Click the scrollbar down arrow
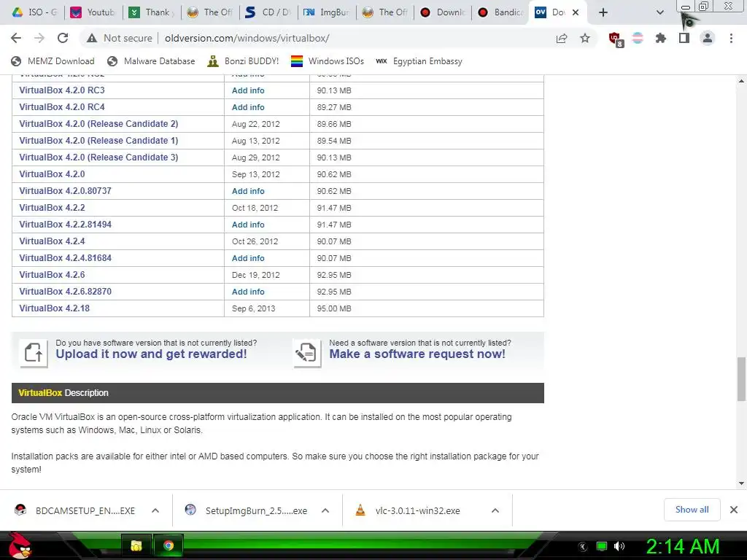This screenshot has width=747, height=560. [741, 483]
